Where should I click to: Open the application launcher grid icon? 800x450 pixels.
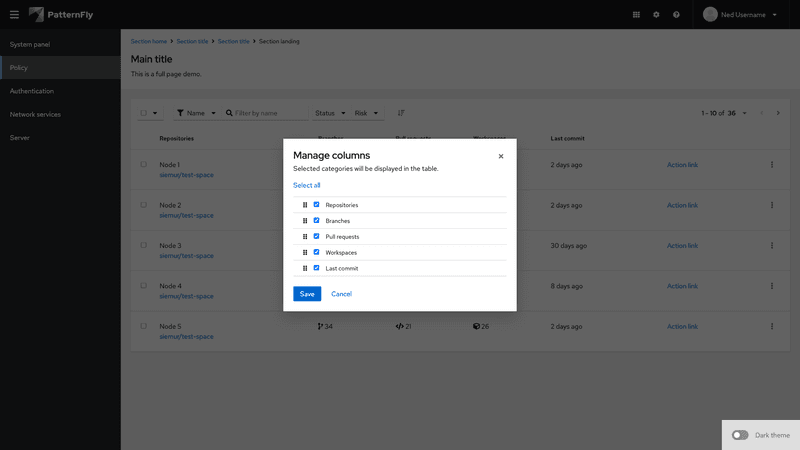(636, 15)
